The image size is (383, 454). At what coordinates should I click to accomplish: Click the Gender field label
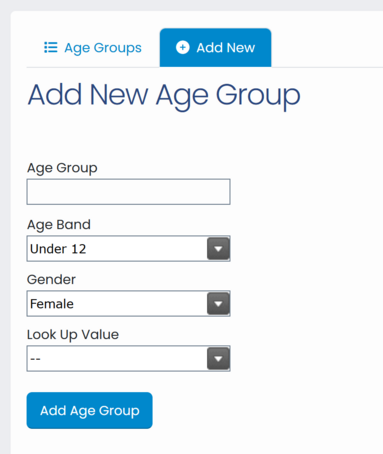click(x=51, y=279)
